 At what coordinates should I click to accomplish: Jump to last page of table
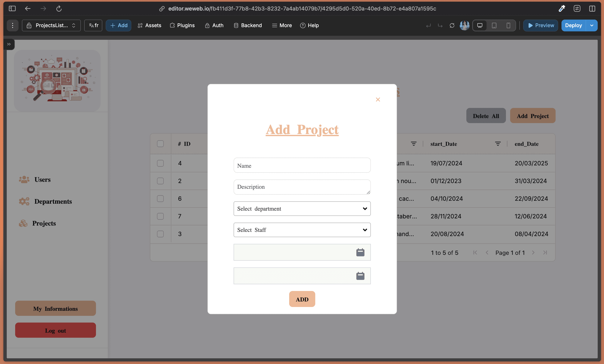pos(545,252)
